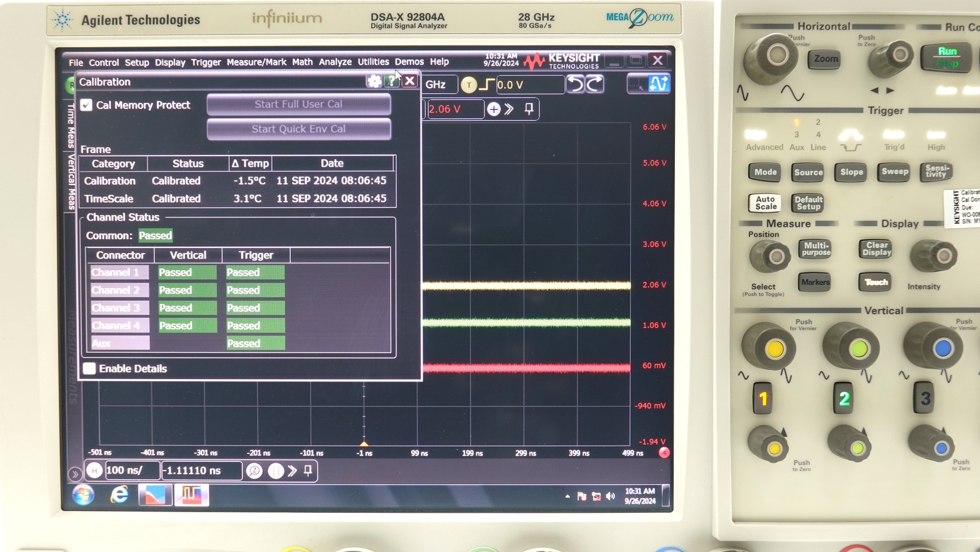
Task: Click the plus icon beside 2.06 V
Action: 494,109
